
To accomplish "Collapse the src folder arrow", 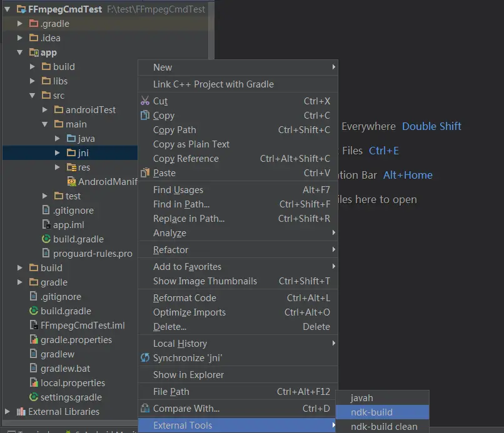I will tap(33, 96).
